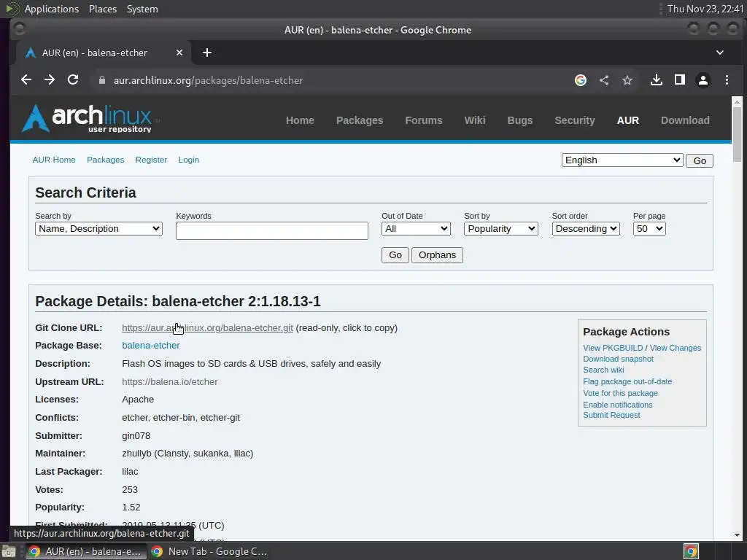Open the Chrome three-dot menu
The image size is (747, 560).
click(x=727, y=80)
